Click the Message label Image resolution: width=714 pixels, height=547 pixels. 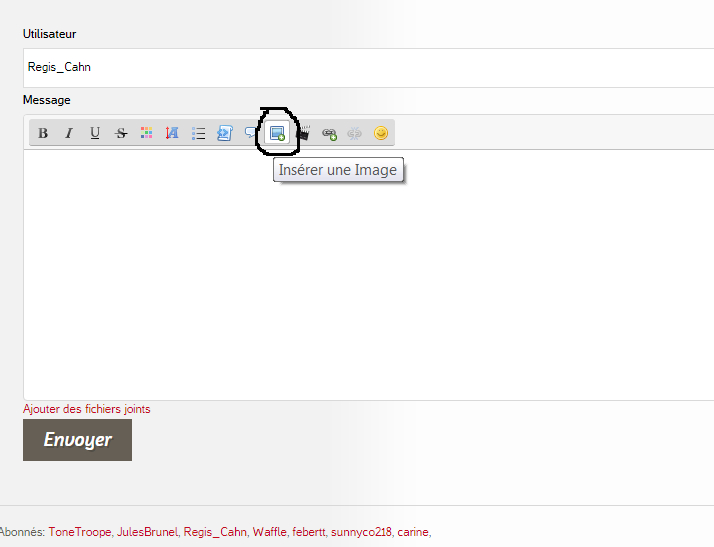click(x=46, y=100)
